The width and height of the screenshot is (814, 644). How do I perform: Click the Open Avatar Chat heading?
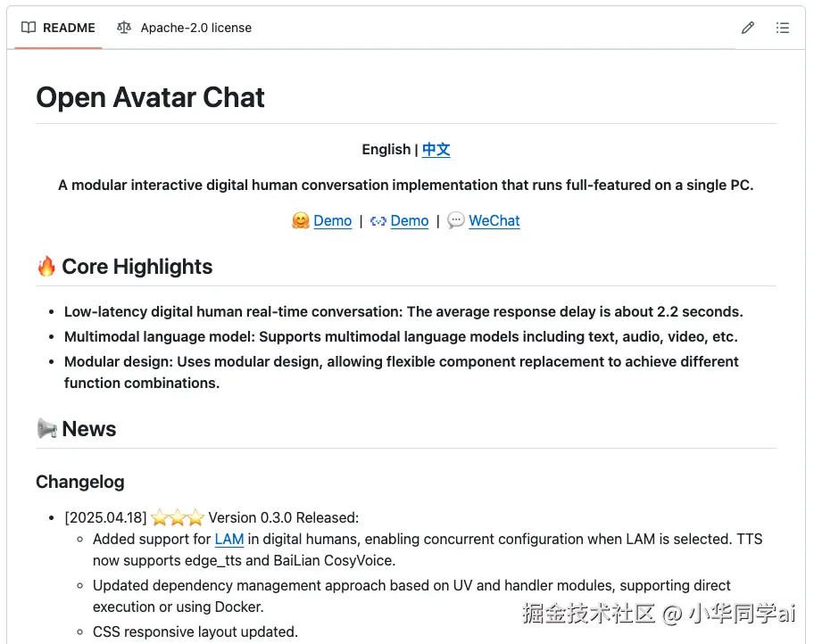151,97
